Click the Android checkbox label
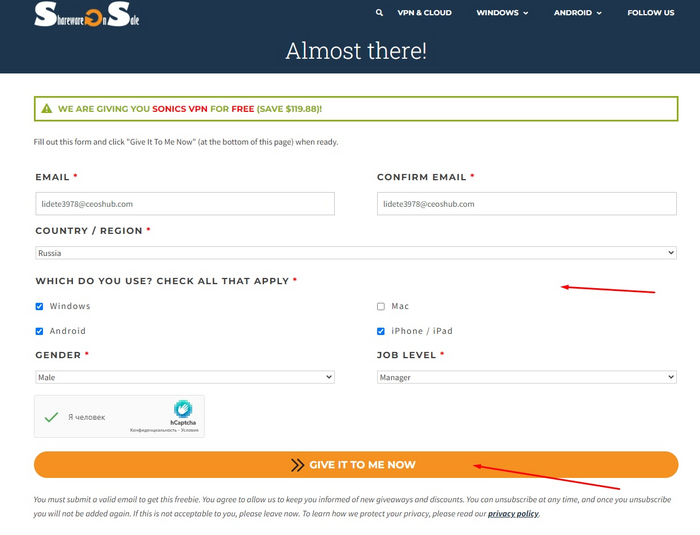Image resolution: width=700 pixels, height=535 pixels. pyautogui.click(x=67, y=331)
